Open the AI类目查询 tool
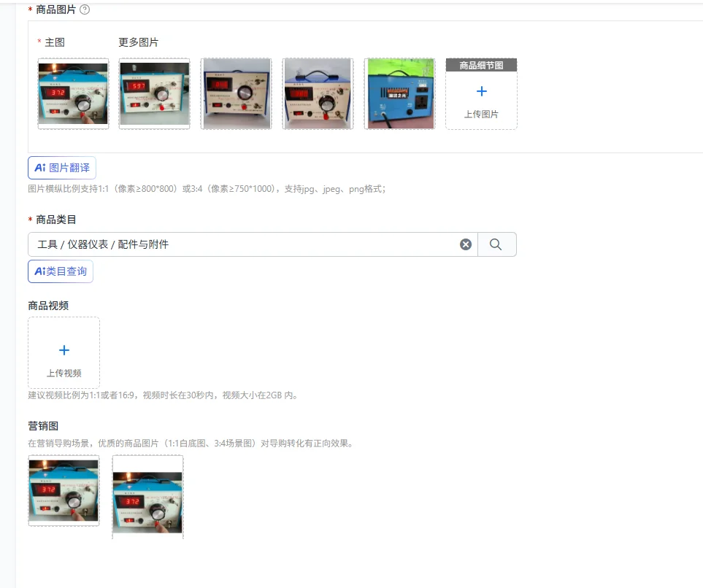The height and width of the screenshot is (588, 703). coord(61,271)
